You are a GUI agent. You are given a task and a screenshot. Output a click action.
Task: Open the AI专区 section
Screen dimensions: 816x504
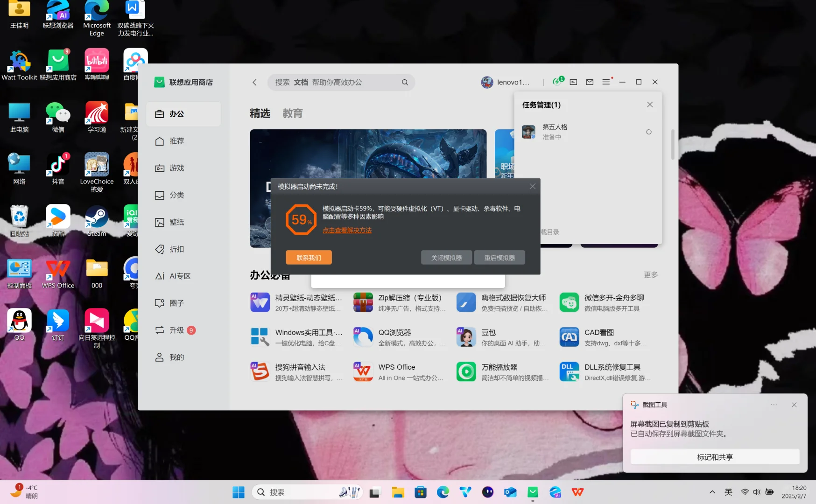coord(179,276)
